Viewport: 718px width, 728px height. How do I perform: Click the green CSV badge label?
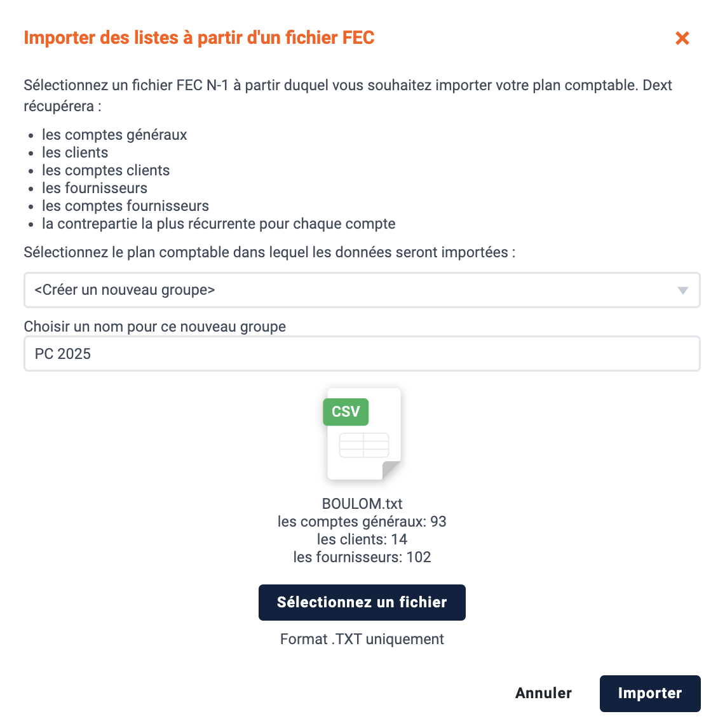tap(346, 412)
